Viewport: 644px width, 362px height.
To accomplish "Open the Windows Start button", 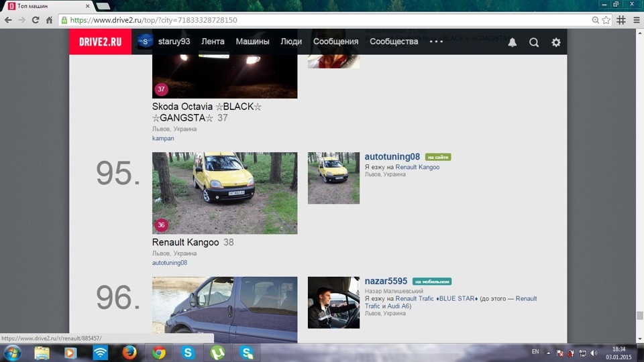I will point(13,353).
